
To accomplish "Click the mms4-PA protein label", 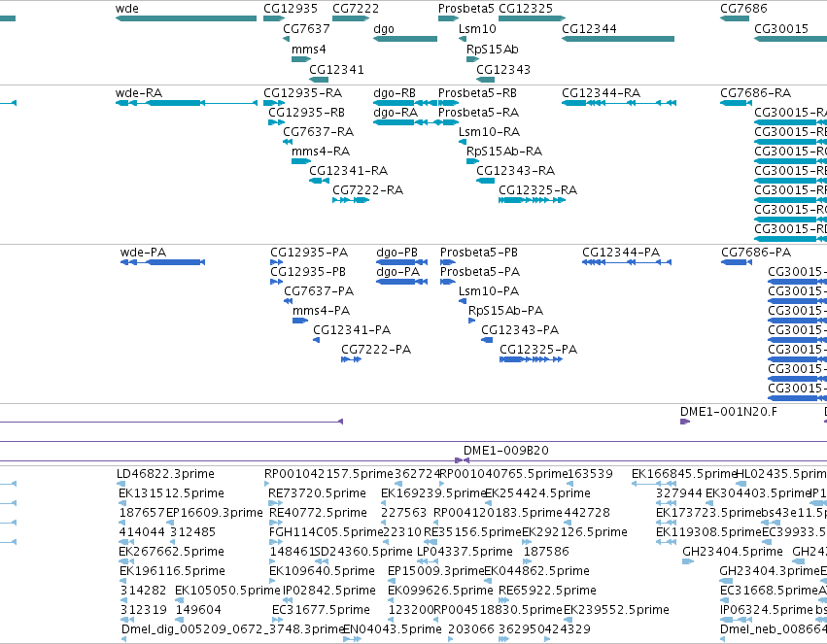I will tap(322, 312).
